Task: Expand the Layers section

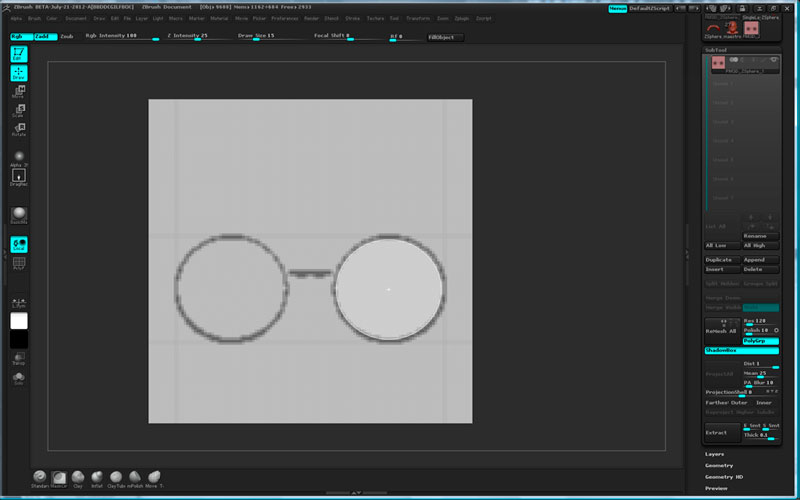Action: 714,454
